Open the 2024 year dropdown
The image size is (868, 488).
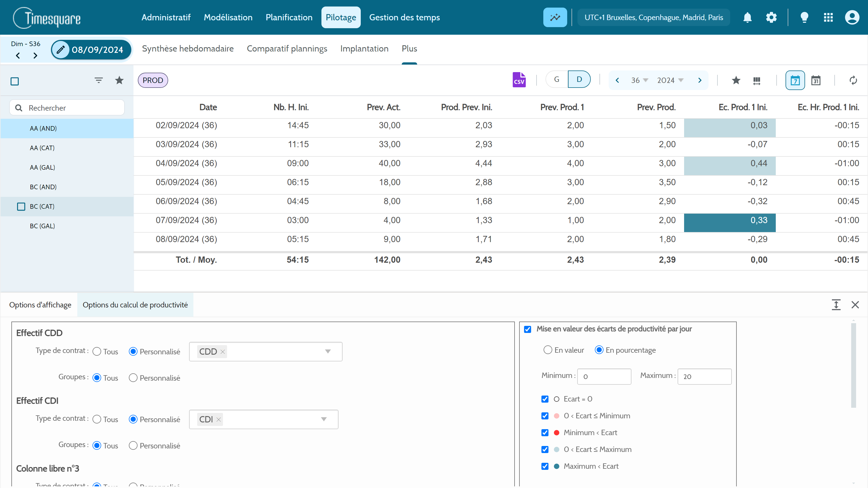coord(670,80)
